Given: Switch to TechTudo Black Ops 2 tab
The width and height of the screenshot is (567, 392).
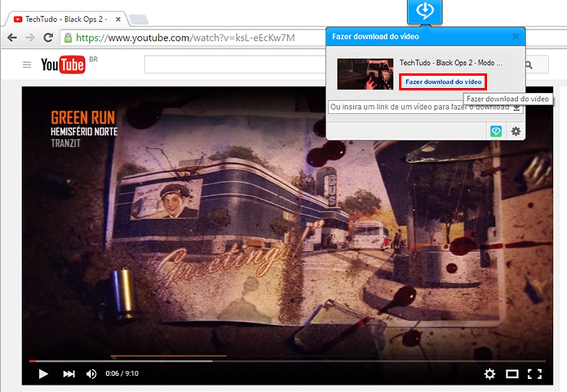Looking at the screenshot, I should coord(65,19).
